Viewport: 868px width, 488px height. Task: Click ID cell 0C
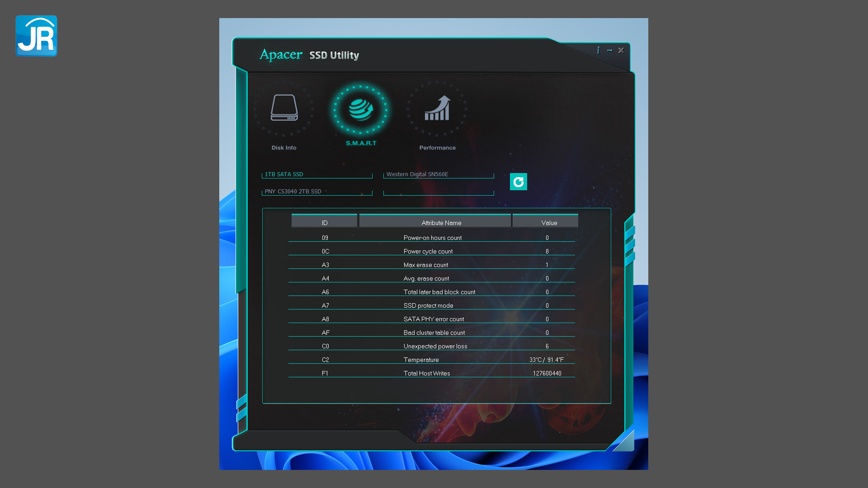325,251
